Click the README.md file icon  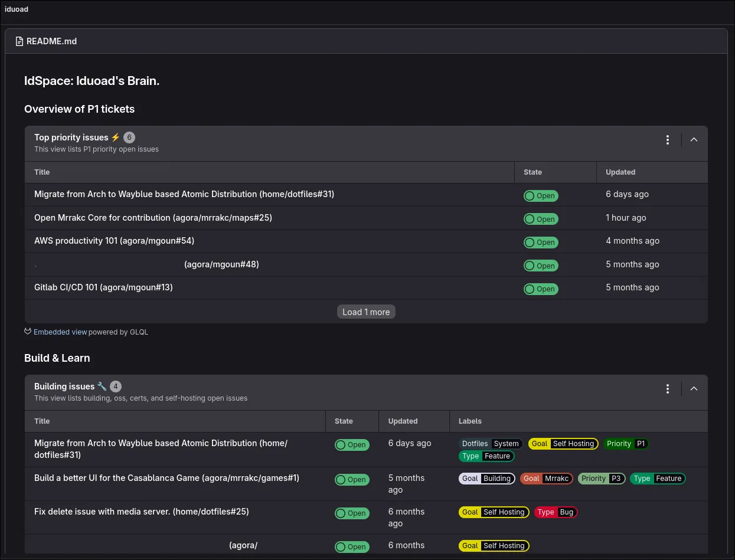coord(18,41)
